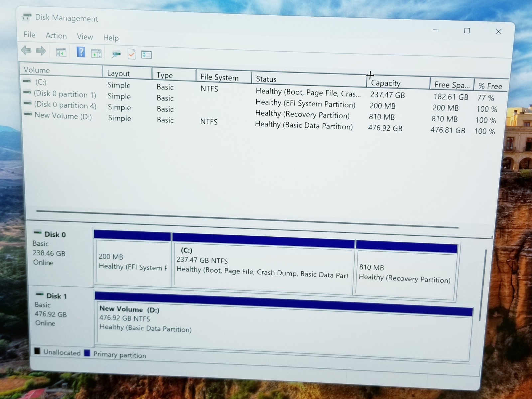The width and height of the screenshot is (532, 399).
Task: Click the Disk 0 label panel
Action: coord(61,256)
